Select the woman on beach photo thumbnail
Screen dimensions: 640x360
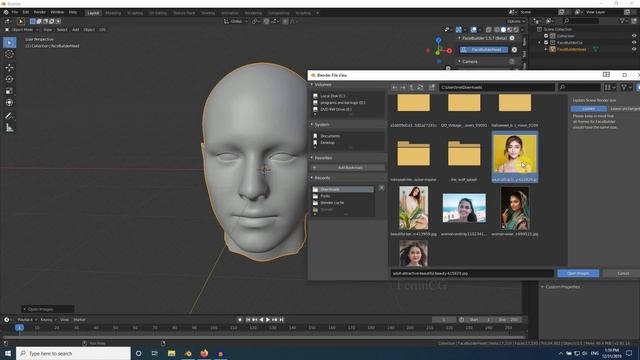pos(464,208)
